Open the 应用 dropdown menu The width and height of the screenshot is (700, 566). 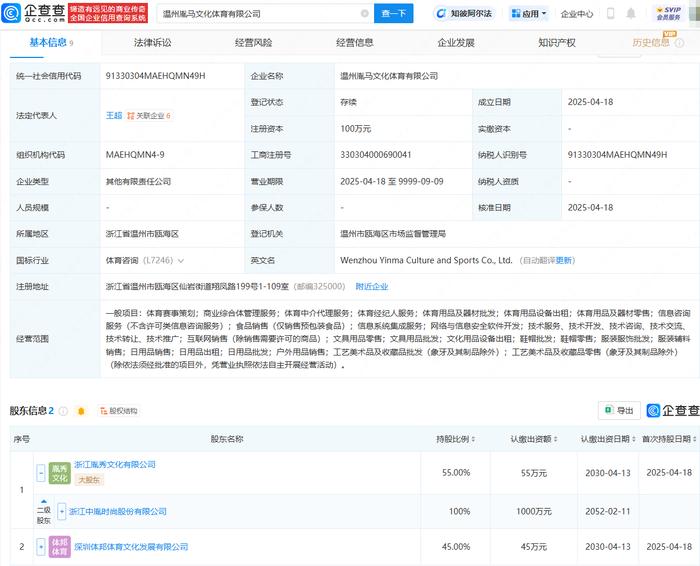point(529,13)
